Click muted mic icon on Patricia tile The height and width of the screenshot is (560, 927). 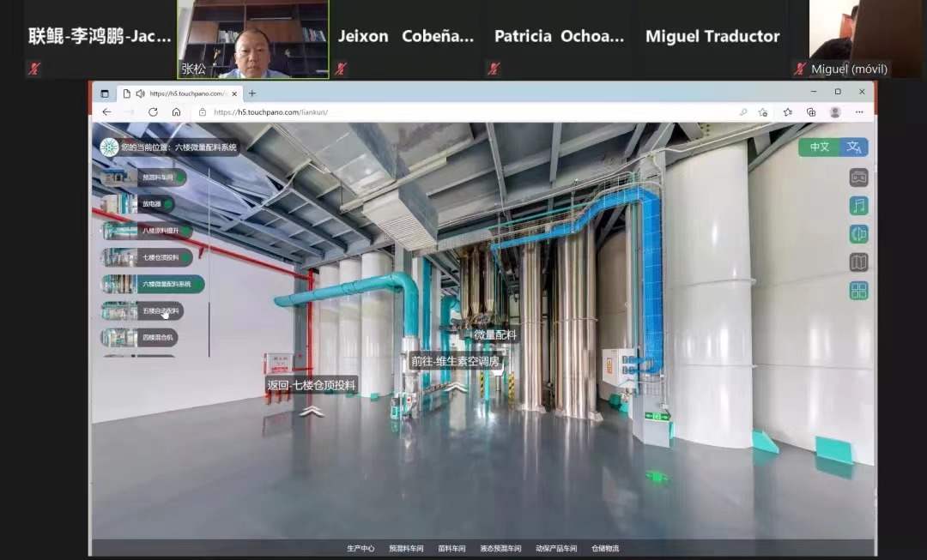pos(494,69)
